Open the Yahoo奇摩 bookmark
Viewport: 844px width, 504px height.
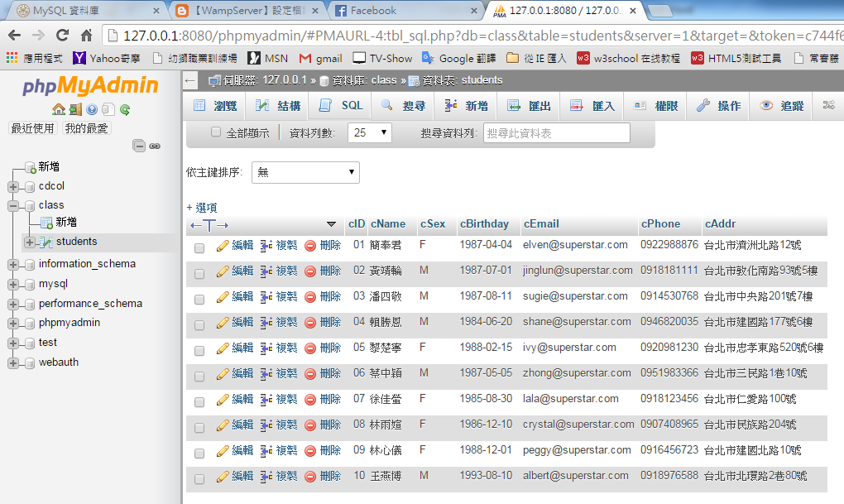point(107,58)
